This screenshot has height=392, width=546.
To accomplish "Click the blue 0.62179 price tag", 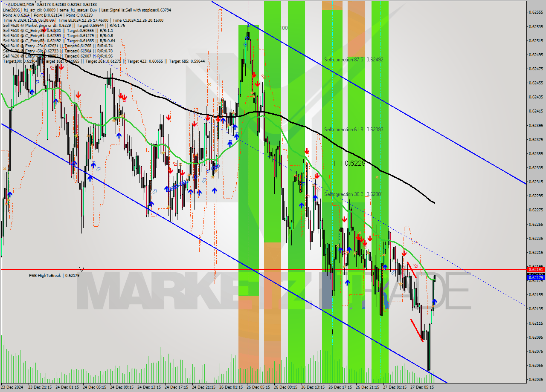I will pyautogui.click(x=536, y=278).
